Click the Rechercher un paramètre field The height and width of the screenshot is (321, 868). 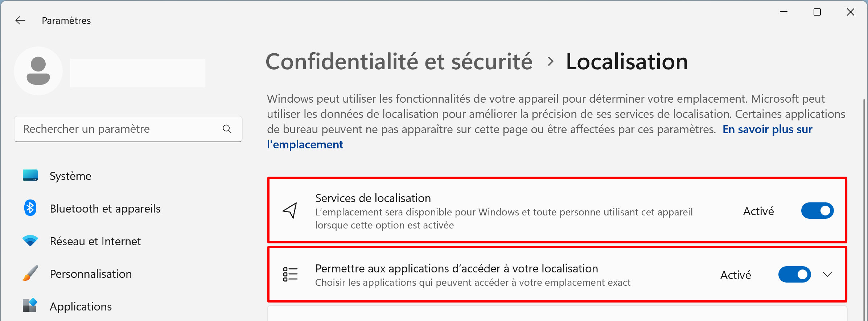coord(128,129)
